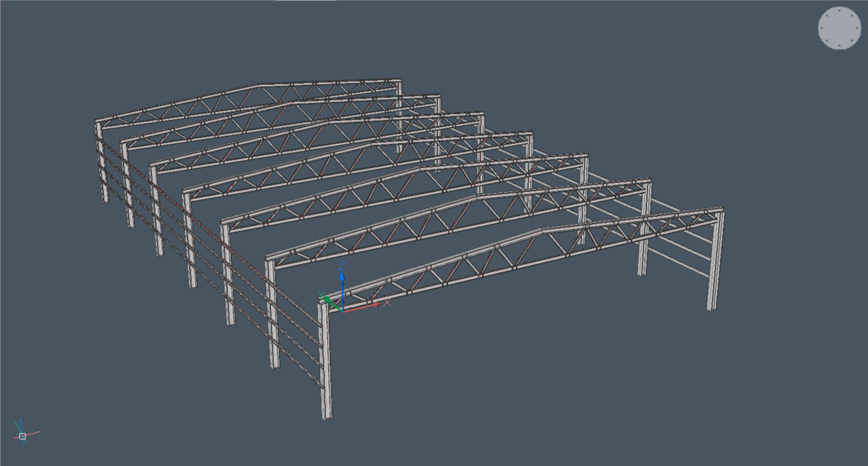Click the green Y axis label of UCS icon
Screen dimensions: 868x466
tap(321, 295)
